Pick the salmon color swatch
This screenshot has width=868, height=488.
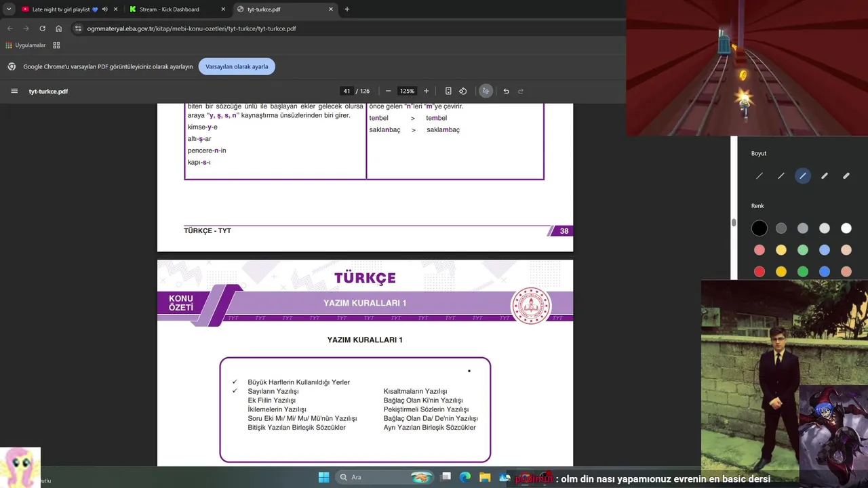click(x=846, y=272)
